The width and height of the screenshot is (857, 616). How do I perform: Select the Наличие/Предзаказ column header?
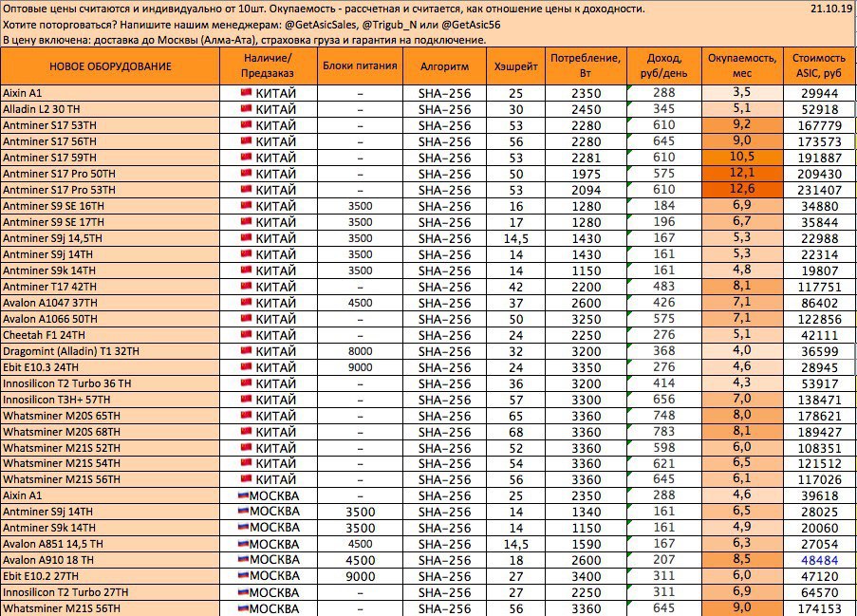[268, 66]
